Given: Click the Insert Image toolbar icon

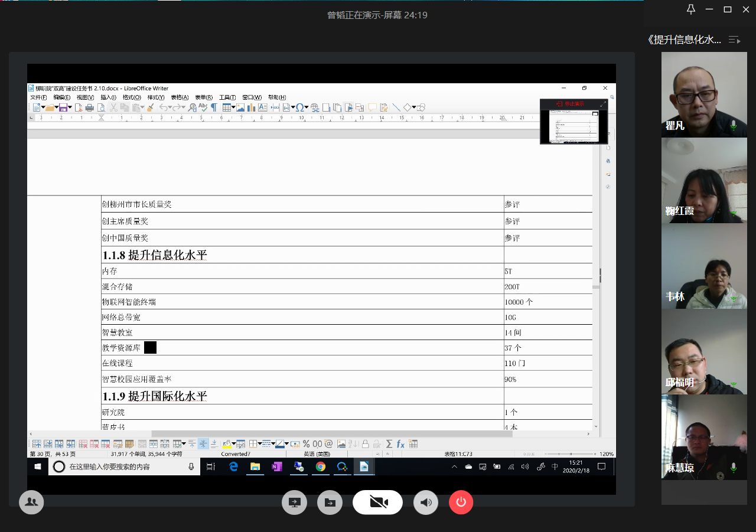Looking at the screenshot, I should point(240,107).
